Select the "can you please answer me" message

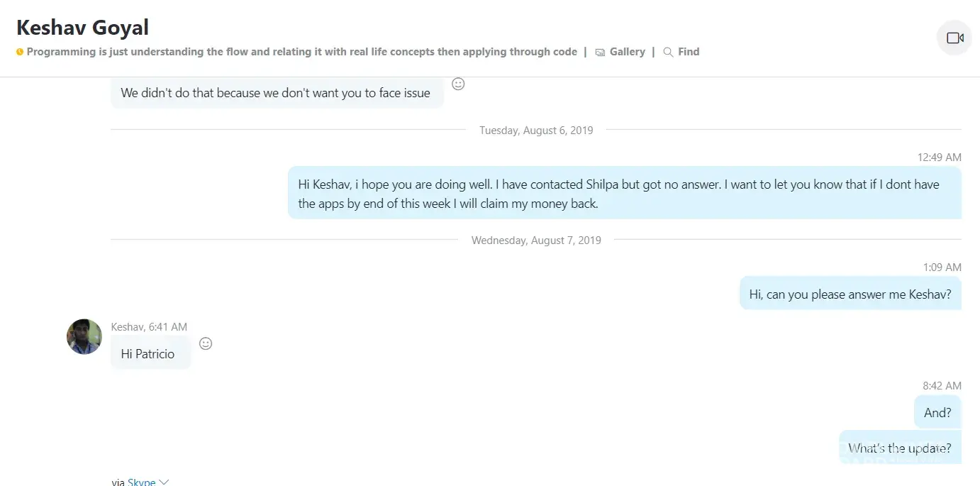(850, 294)
